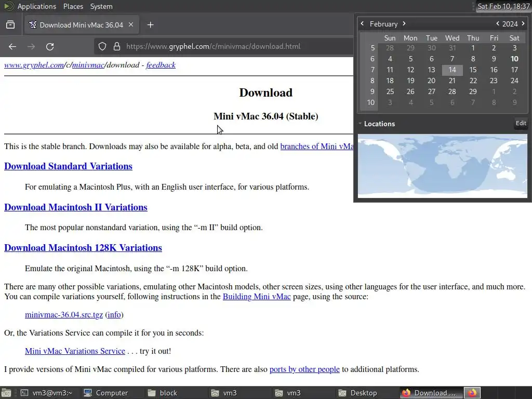
Task: Switch calendar to next year after 2024
Action: click(523, 23)
